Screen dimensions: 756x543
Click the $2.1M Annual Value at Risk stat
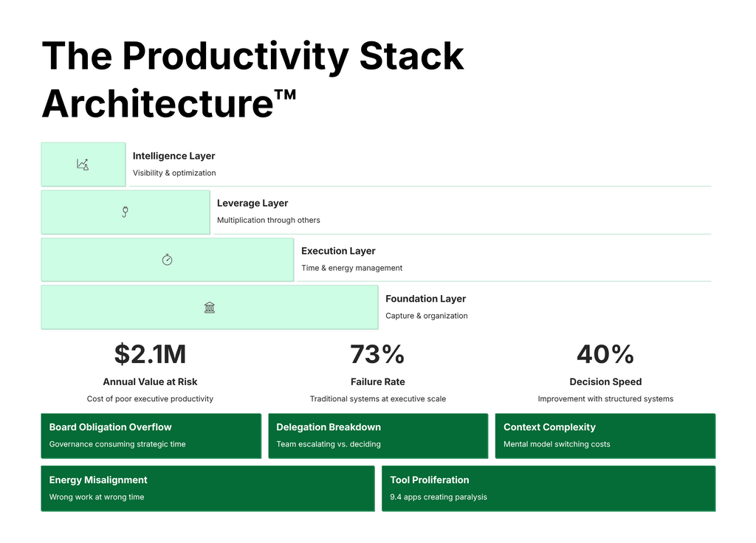pos(150,355)
